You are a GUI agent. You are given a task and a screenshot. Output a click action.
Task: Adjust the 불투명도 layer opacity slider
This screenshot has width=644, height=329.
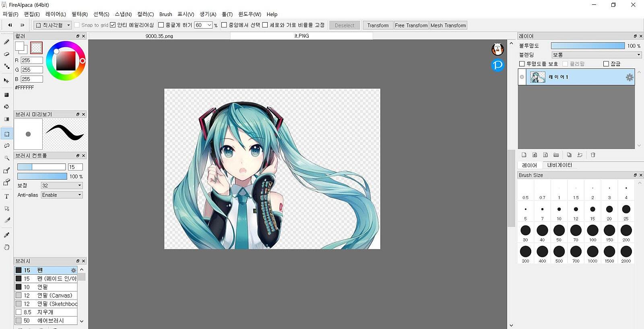[588, 46]
